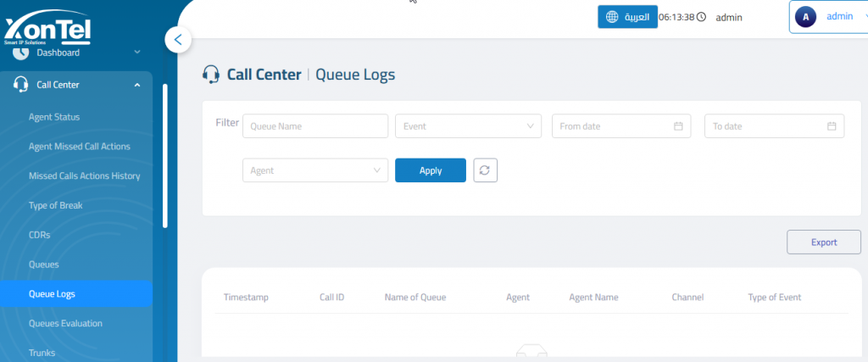
Task: Click the refresh filter icon button
Action: [x=485, y=170]
